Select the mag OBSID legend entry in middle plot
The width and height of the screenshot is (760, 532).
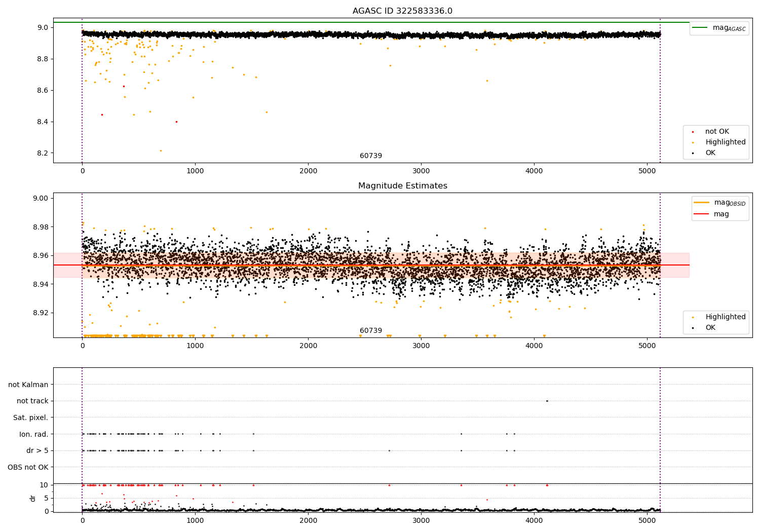[719, 203]
